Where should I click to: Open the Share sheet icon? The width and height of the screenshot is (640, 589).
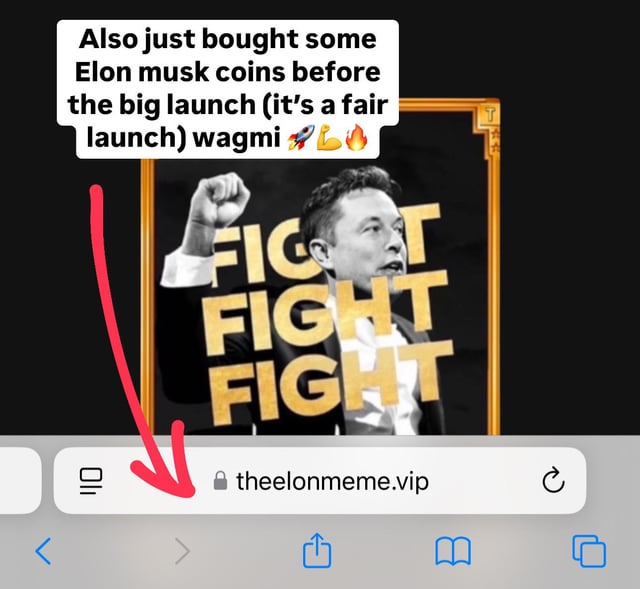pyautogui.click(x=317, y=550)
